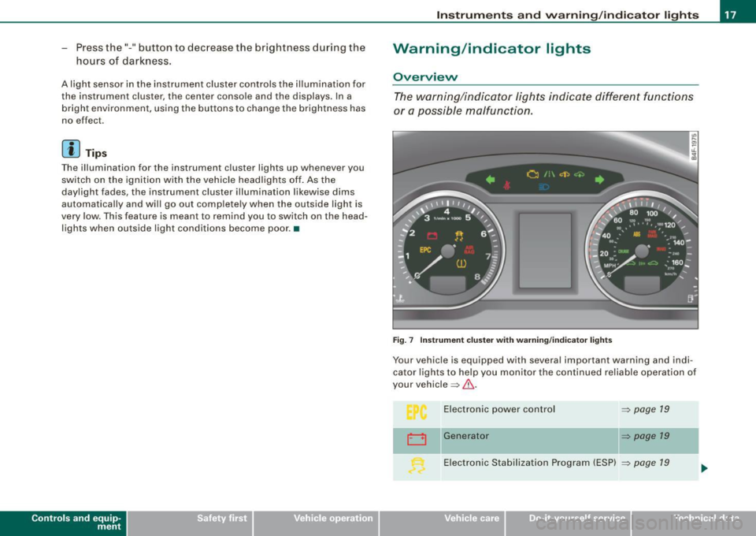Open the 'Do-it-yourself service' tab
This screenshot has width=756, height=536.
point(568,523)
